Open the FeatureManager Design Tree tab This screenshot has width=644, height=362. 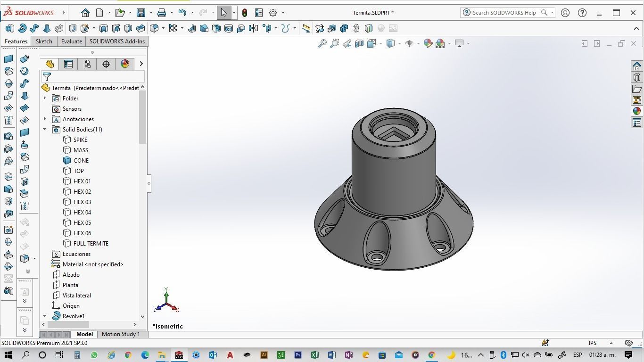(50, 64)
